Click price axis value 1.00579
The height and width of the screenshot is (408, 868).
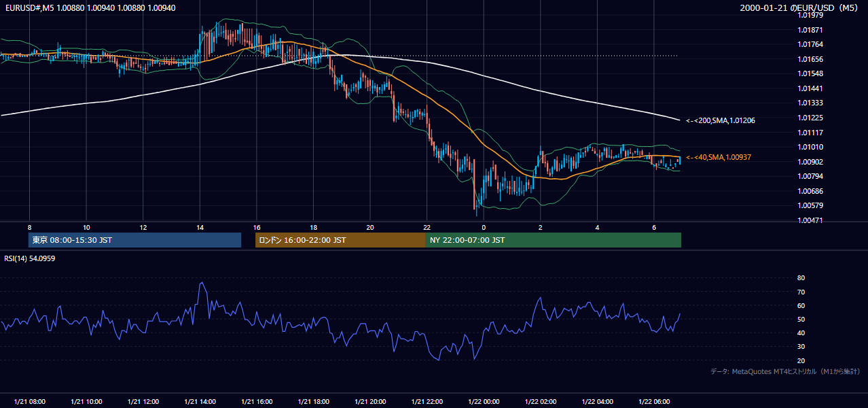[810, 205]
